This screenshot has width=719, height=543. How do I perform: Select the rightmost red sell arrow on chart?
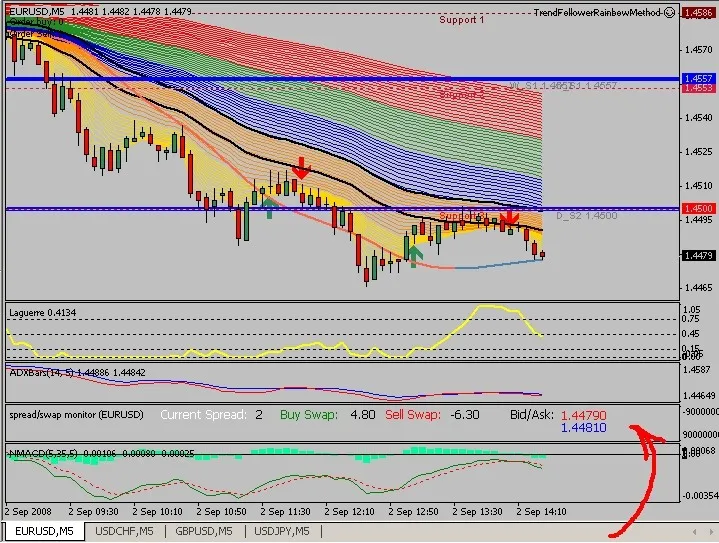click(x=510, y=217)
